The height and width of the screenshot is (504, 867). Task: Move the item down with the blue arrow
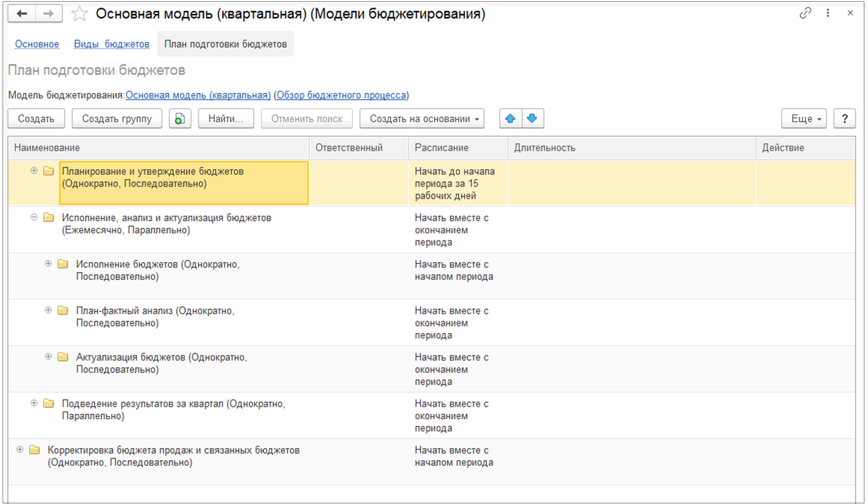pyautogui.click(x=532, y=119)
